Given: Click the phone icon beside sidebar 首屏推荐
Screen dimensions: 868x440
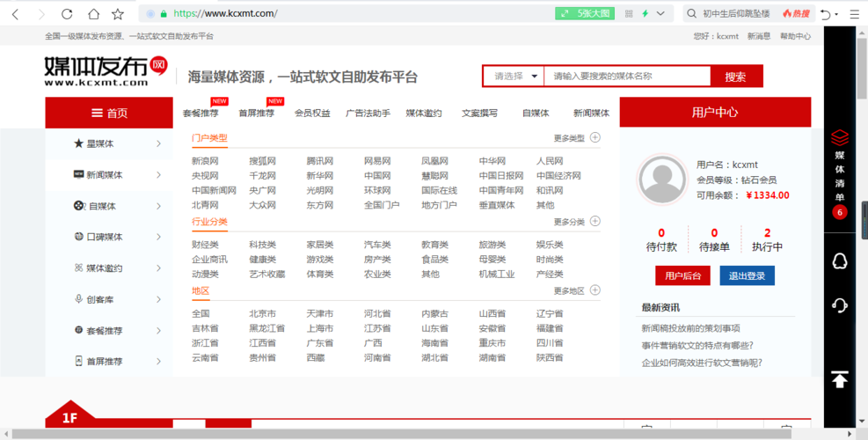Looking at the screenshot, I should click(78, 362).
